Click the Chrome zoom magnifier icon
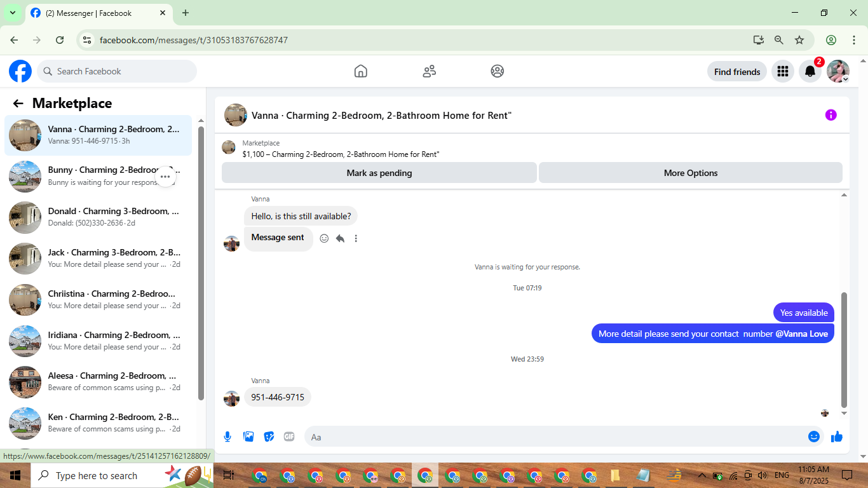 (x=779, y=40)
